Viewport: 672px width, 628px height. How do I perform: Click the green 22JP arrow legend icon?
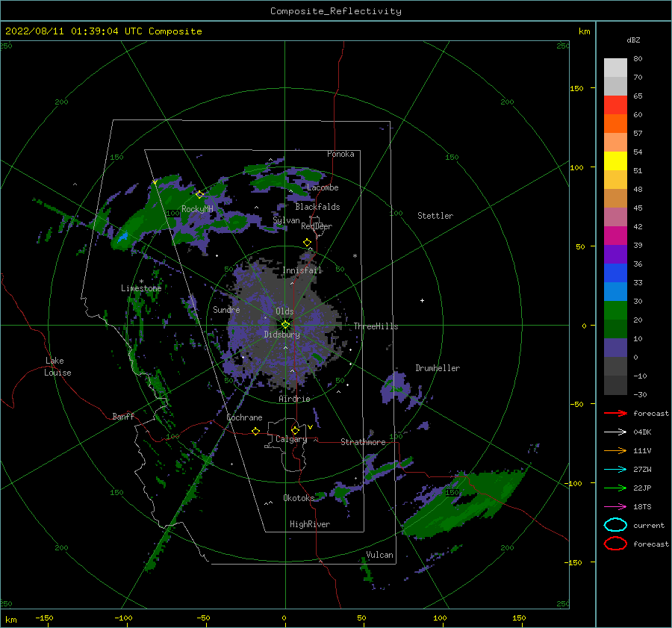(x=615, y=488)
